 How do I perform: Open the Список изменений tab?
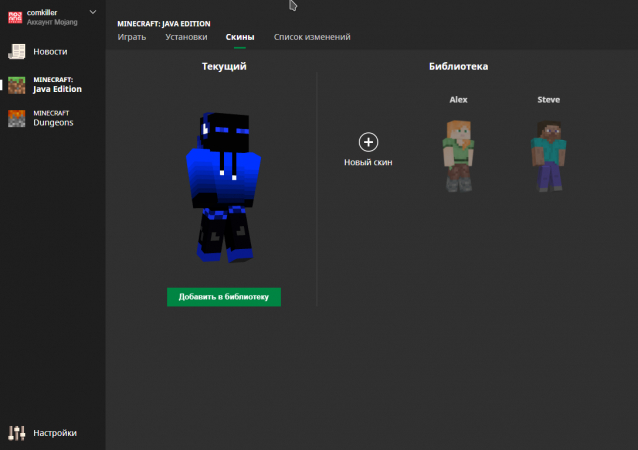pyautogui.click(x=312, y=37)
